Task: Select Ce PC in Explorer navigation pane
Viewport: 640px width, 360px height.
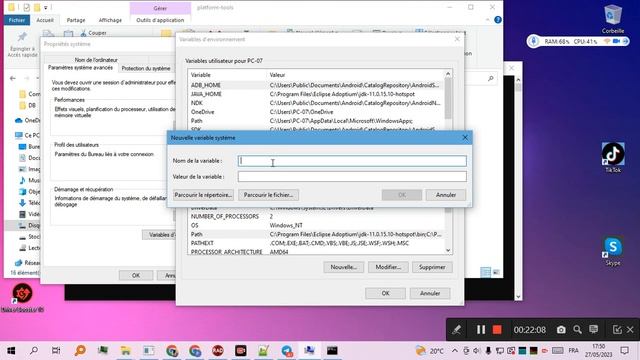Action: [x=28, y=135]
